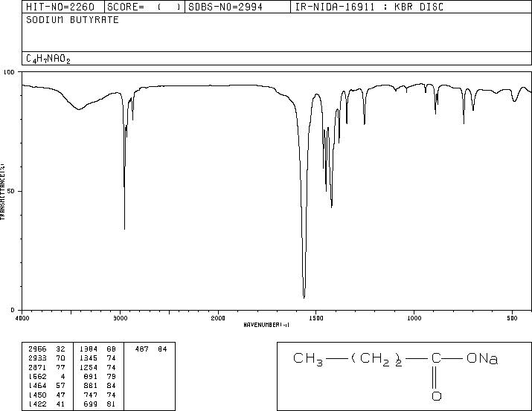
Task: Click the deepest spectrum peak bottom near 1560
Action: pyautogui.click(x=304, y=297)
